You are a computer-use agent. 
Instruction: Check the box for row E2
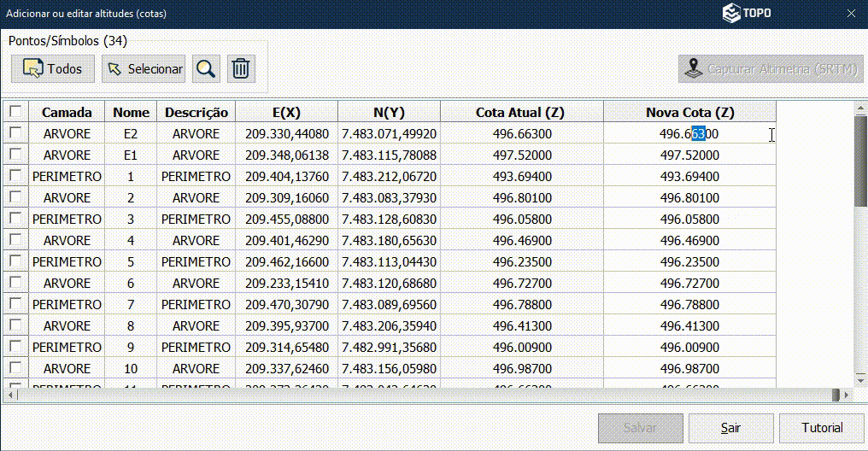15,133
